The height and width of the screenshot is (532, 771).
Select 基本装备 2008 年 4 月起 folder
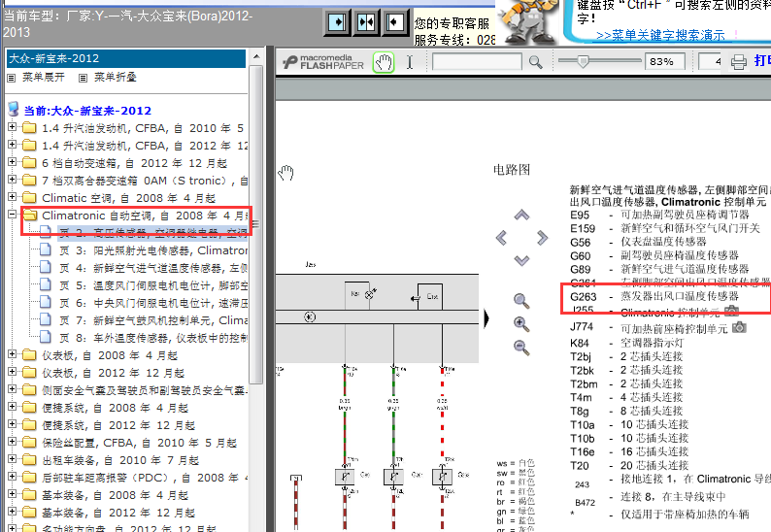click(115, 495)
